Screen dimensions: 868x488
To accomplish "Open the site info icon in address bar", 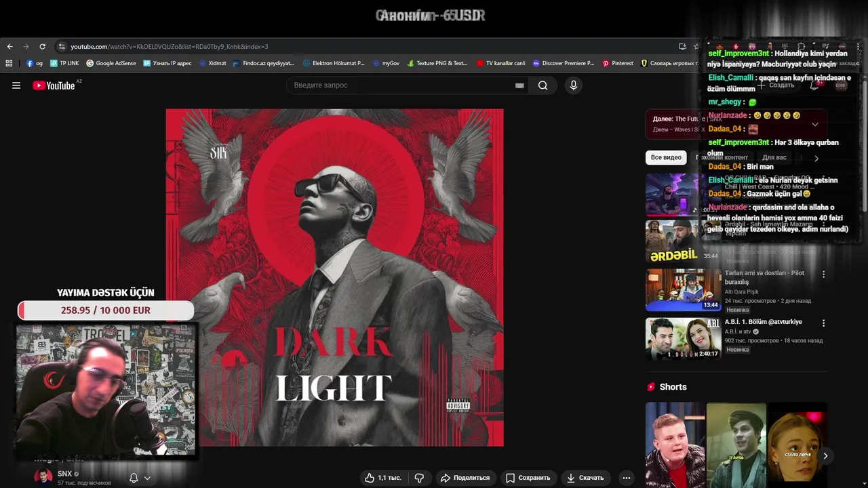I will tap(62, 47).
